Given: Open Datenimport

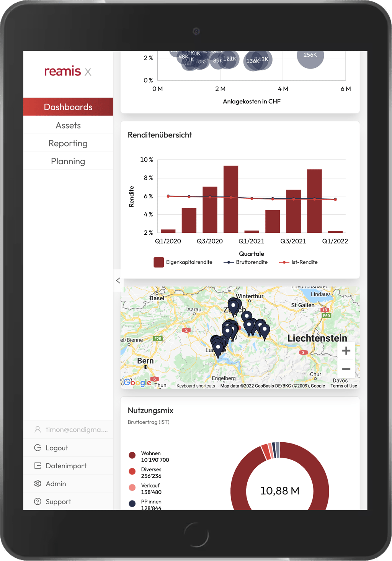Looking at the screenshot, I should 66,466.
